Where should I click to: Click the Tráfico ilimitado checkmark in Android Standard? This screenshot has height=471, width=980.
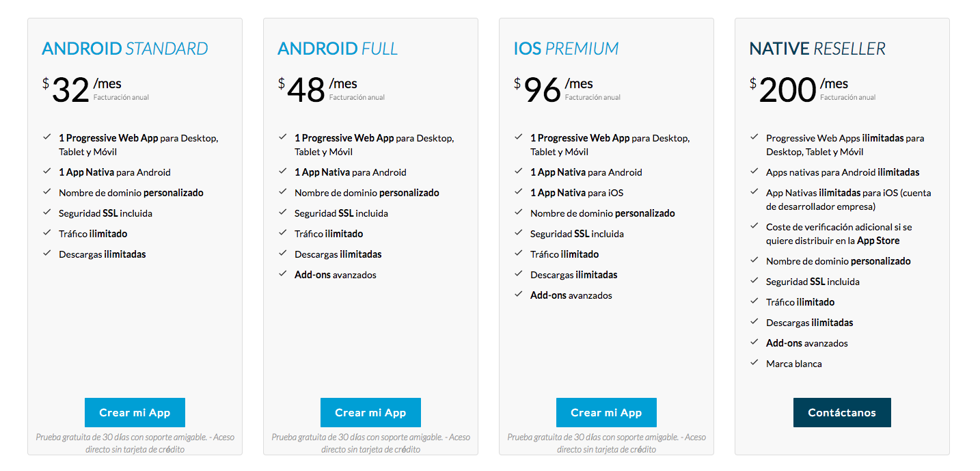[x=46, y=233]
